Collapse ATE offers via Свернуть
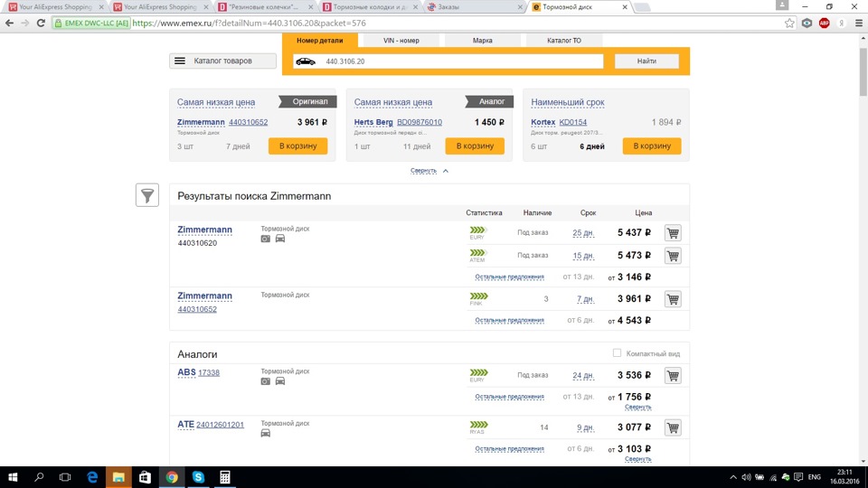 637,459
